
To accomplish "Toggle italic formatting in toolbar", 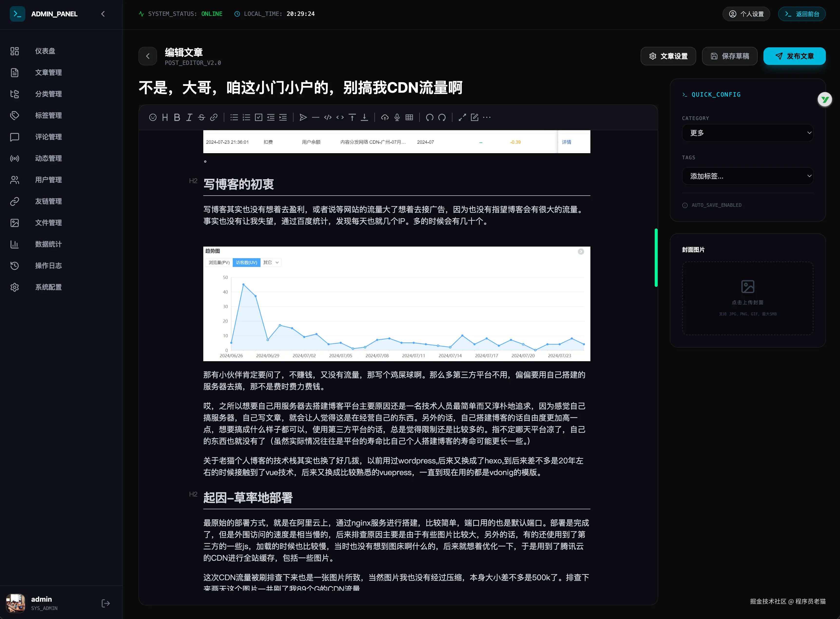I will (189, 117).
